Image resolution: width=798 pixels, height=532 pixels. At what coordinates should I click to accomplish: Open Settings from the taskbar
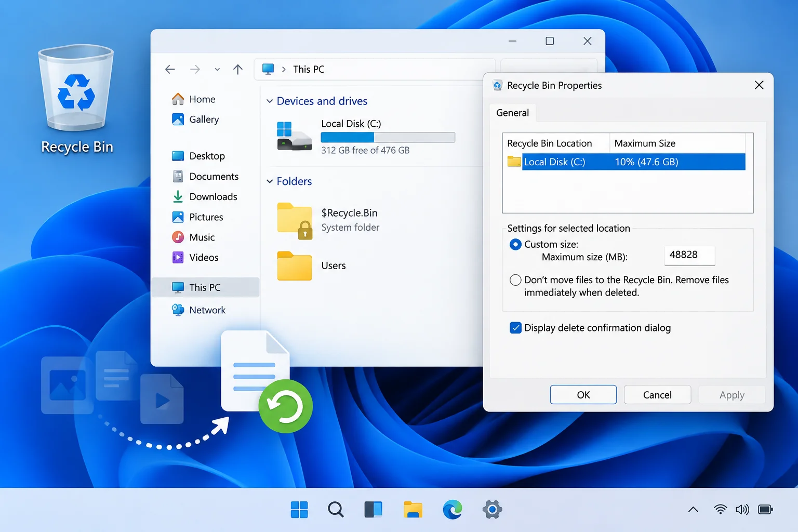click(492, 510)
